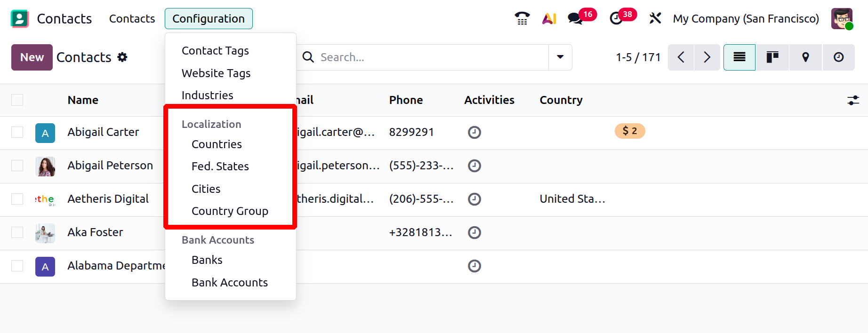Tick the checkbox for Abigail Carter
Image resolution: width=868 pixels, height=333 pixels.
point(17,132)
